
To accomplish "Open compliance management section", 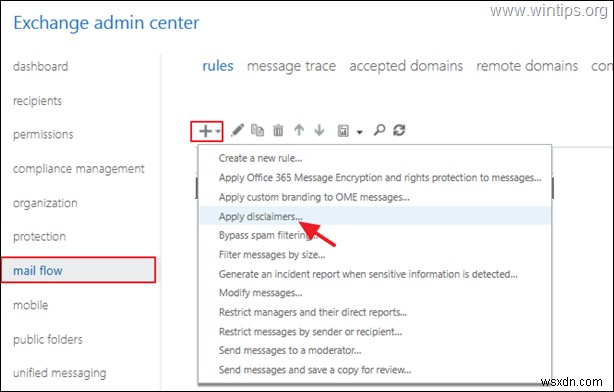I will pos(79,169).
